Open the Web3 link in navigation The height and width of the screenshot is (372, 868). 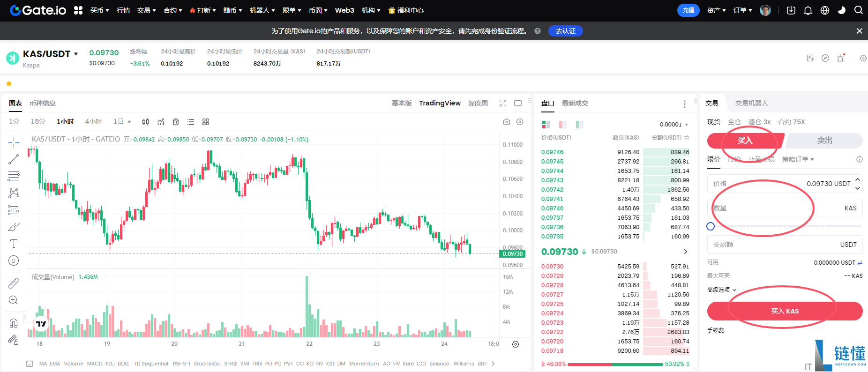pyautogui.click(x=344, y=10)
